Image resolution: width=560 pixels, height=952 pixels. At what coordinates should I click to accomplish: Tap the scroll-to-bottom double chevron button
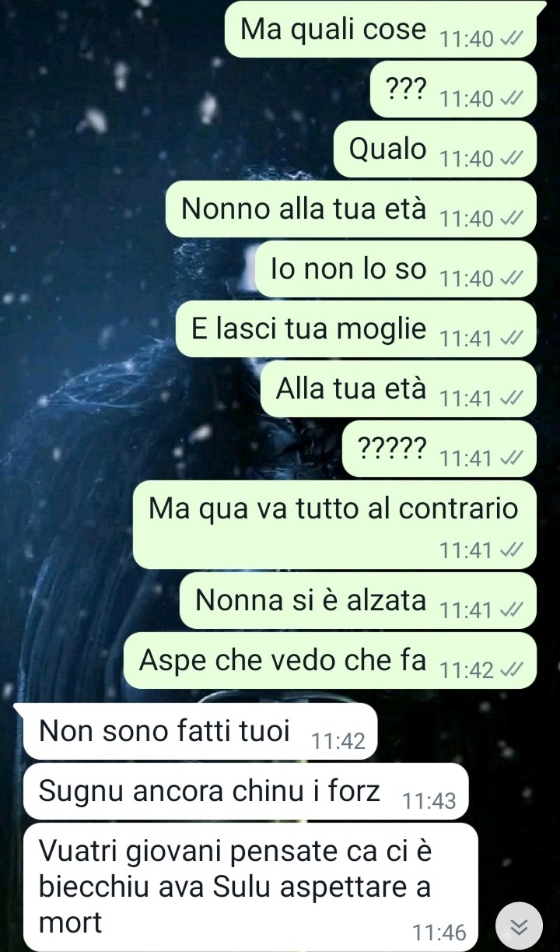(x=519, y=926)
